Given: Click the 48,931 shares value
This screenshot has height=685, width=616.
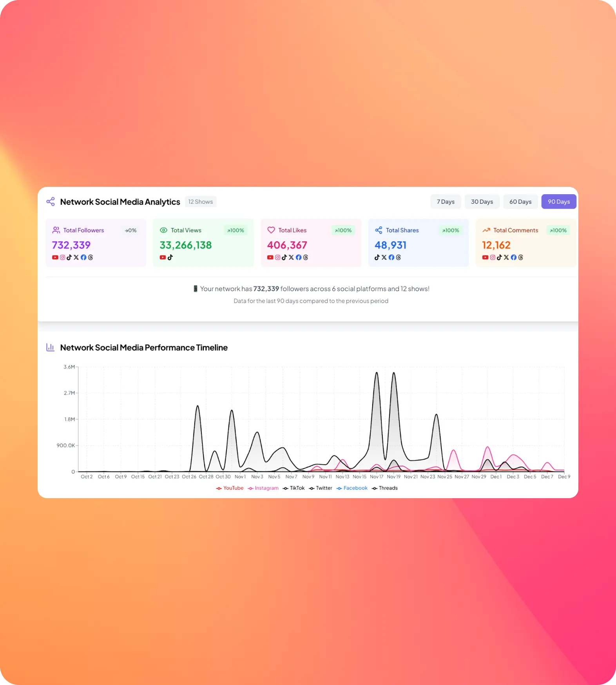Looking at the screenshot, I should tap(391, 245).
